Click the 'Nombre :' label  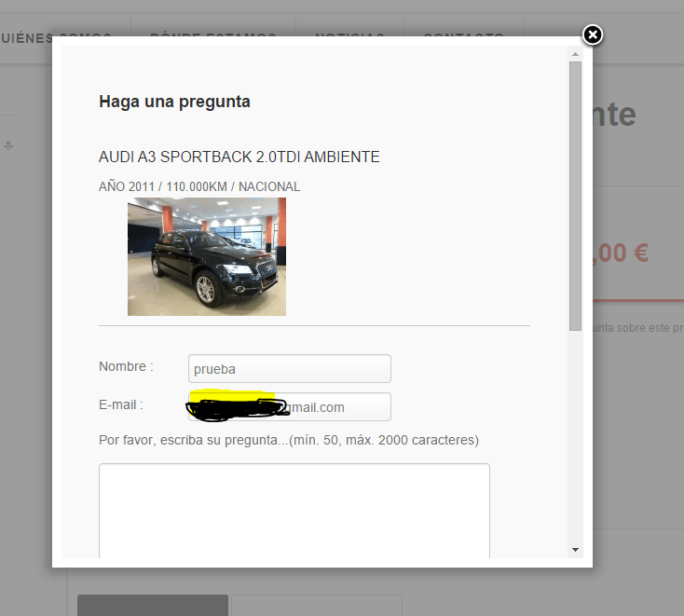[126, 366]
